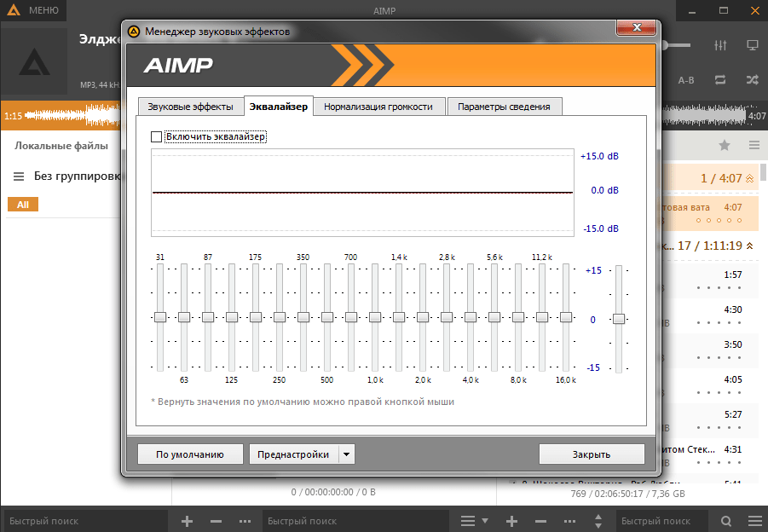
Task: Open the AIMP МЕНЮ main menu
Action: click(x=33, y=10)
